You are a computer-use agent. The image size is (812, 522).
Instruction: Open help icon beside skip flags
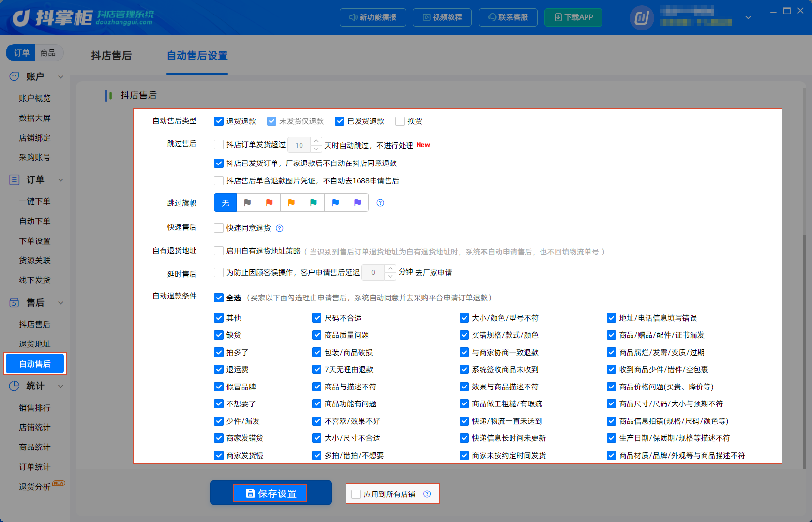point(380,203)
